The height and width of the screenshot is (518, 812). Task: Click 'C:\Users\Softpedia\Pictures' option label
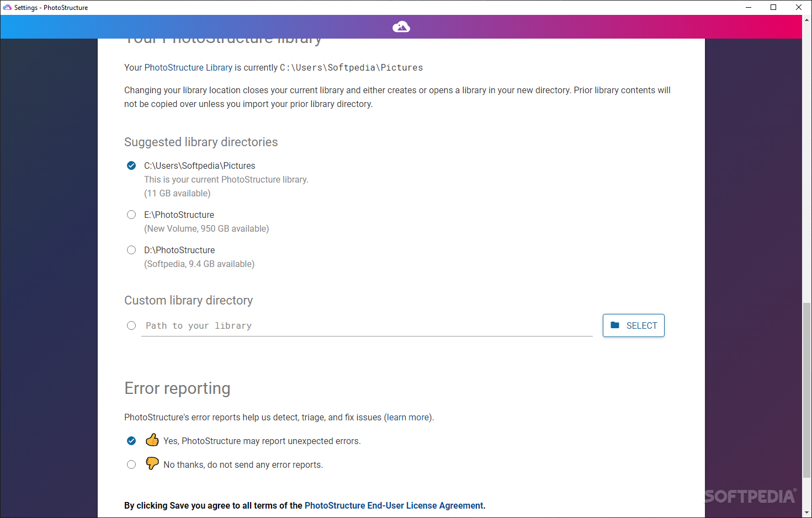point(200,165)
